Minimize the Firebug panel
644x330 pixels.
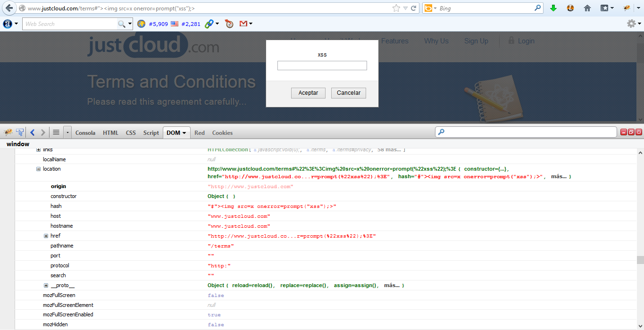[x=624, y=132]
